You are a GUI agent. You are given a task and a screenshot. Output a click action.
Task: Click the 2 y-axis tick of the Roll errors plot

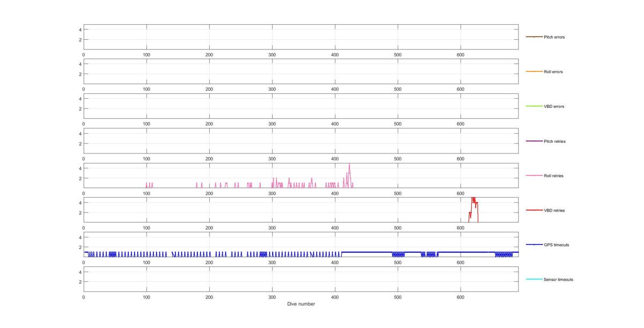coord(80,74)
